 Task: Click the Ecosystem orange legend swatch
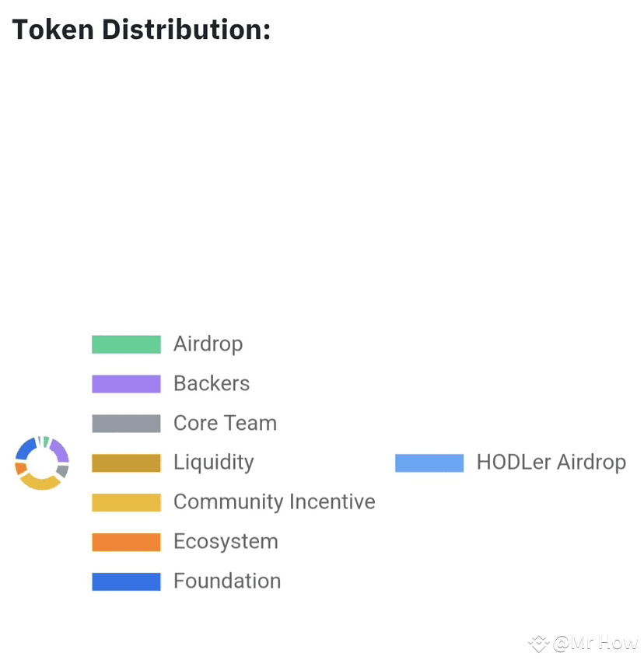click(126, 542)
